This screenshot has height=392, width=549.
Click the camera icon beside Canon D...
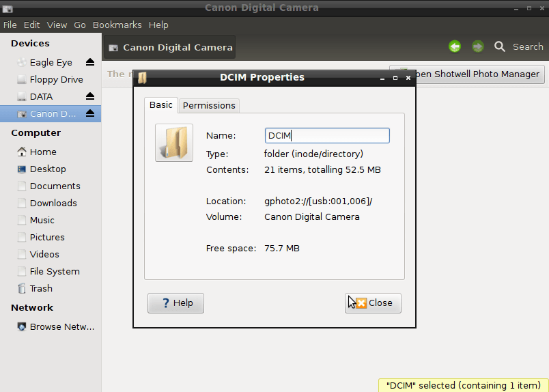22,114
